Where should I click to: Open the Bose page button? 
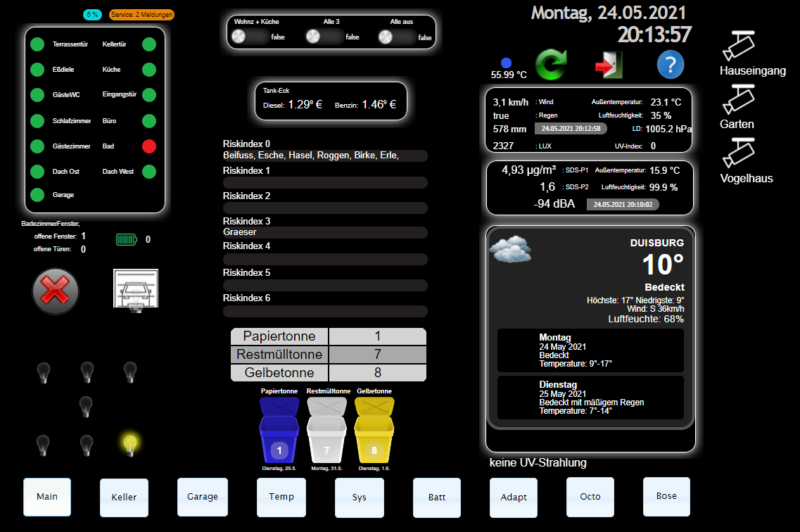[x=666, y=496]
